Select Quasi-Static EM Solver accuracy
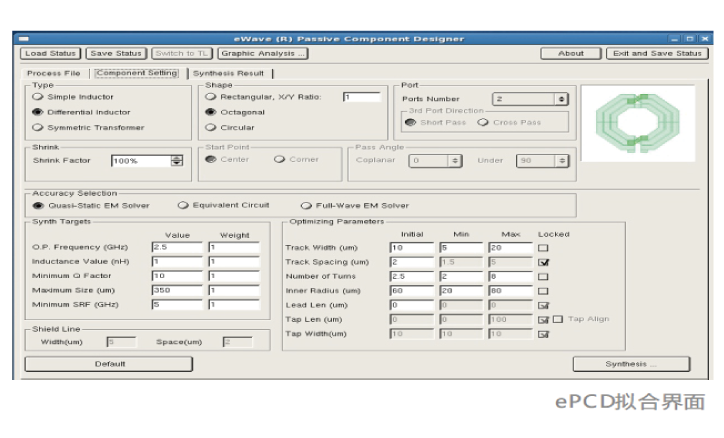The height and width of the screenshot is (438, 724). click(91, 205)
